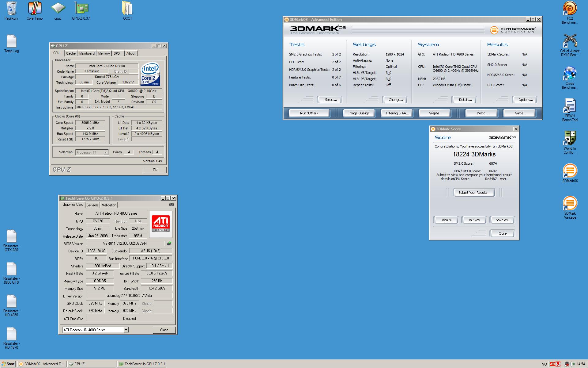Click the BIOS Version field in GPU-Z
Screen dimensions: 588x368
click(x=125, y=243)
